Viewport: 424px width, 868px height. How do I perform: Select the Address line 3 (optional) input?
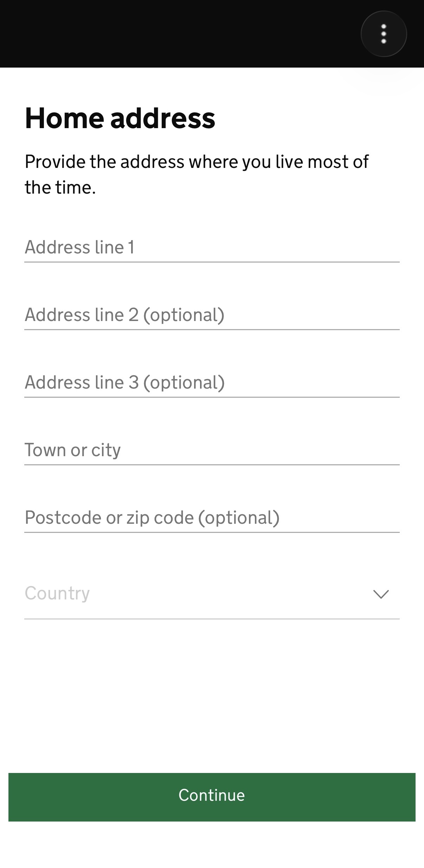click(212, 382)
